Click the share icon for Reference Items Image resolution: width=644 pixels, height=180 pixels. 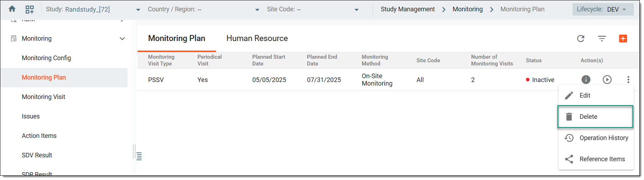tap(569, 159)
